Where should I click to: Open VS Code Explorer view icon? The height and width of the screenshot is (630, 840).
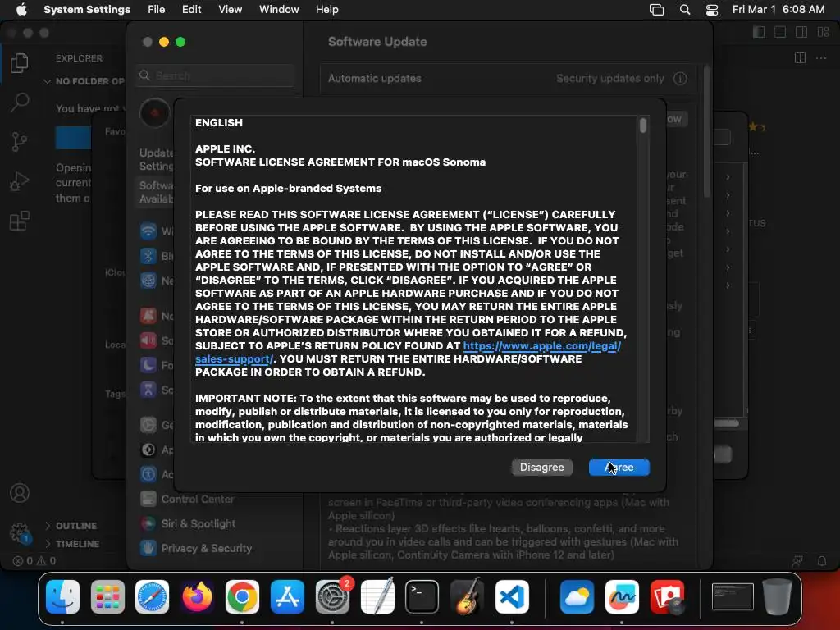(20, 62)
